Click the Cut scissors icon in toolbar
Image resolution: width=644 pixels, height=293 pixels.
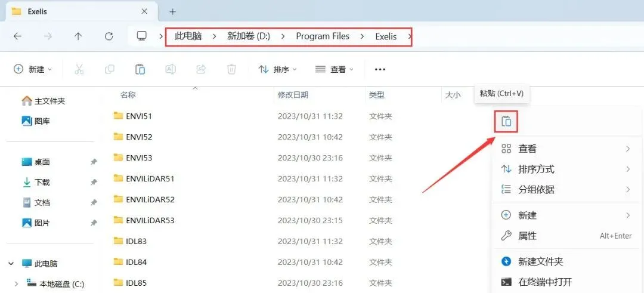click(x=79, y=69)
